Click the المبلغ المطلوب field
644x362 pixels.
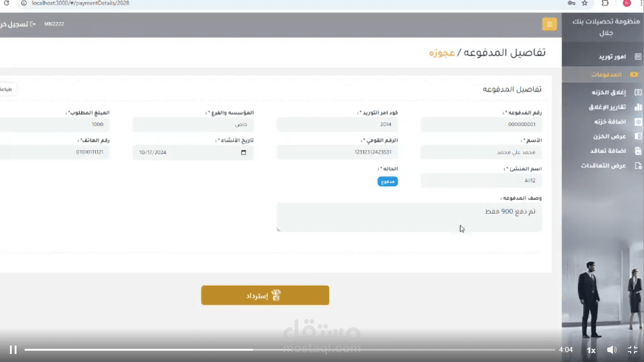pyautogui.click(x=54, y=124)
